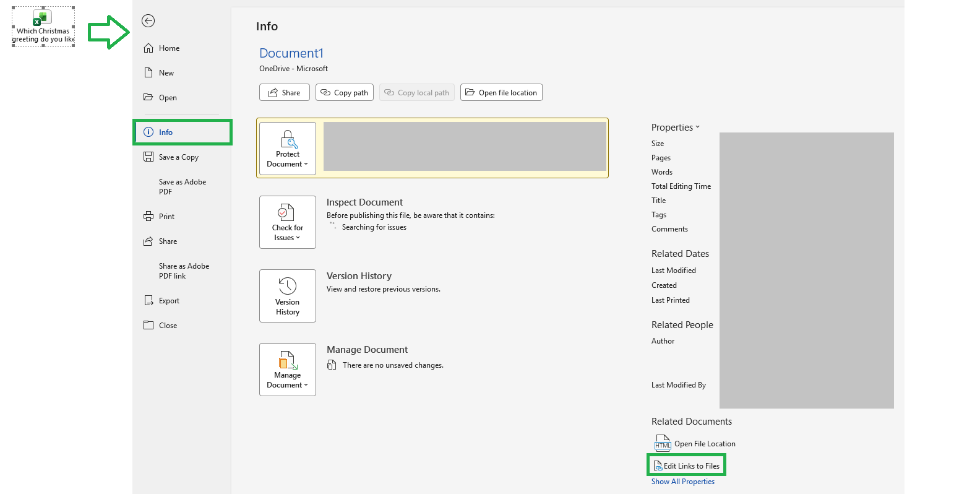The height and width of the screenshot is (494, 980).
Task: Click the 'Tags' property label
Action: [x=659, y=215]
